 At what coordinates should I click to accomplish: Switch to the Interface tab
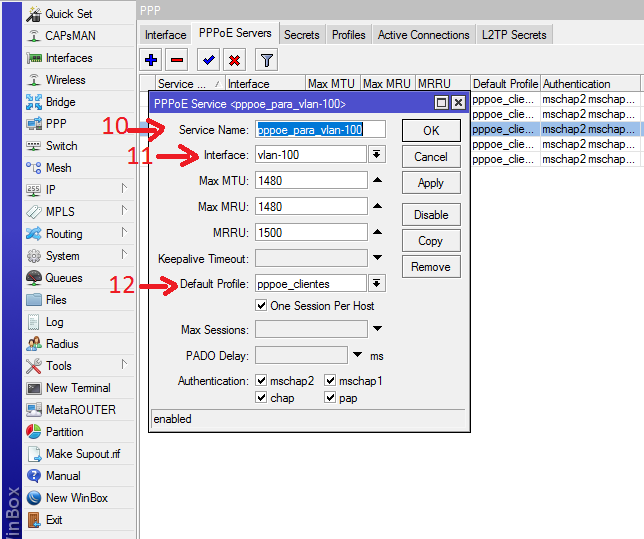(x=166, y=35)
